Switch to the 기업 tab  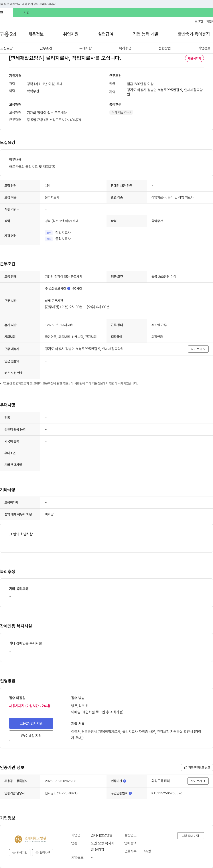pyautogui.click(x=27, y=12)
